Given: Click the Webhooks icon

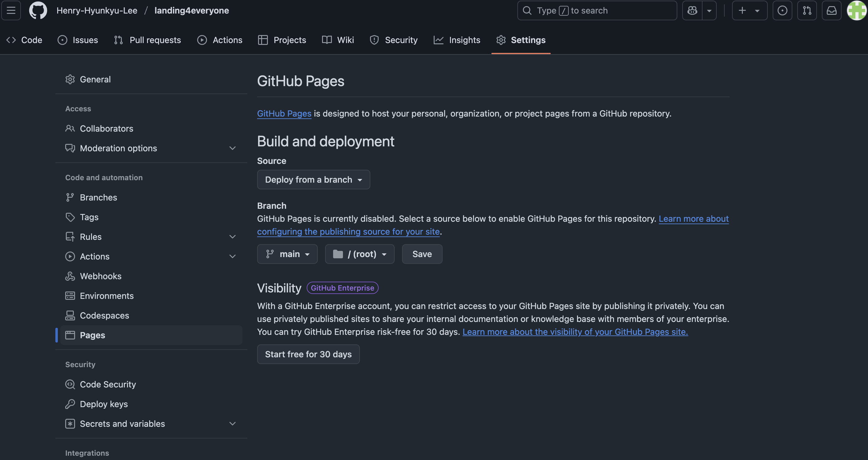Looking at the screenshot, I should coord(70,276).
